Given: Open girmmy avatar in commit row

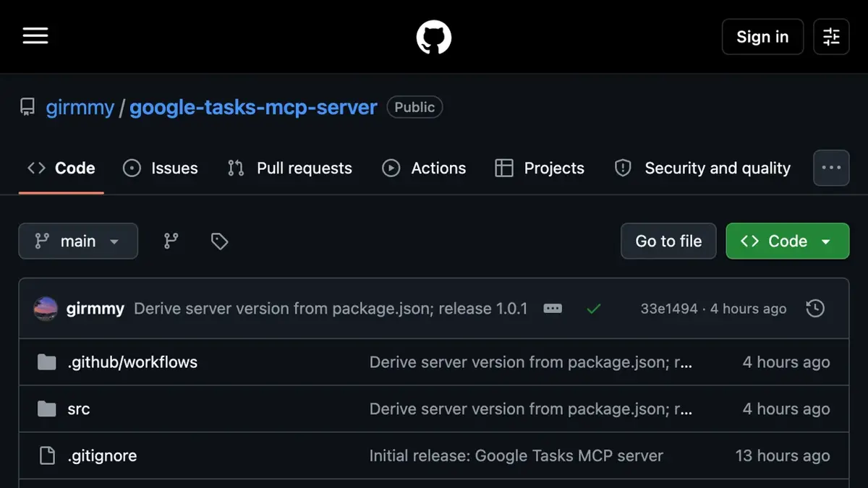Looking at the screenshot, I should point(46,309).
